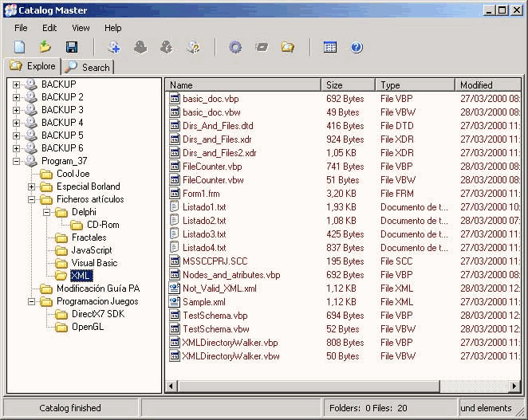Click the horizontal scrollbar left arrow
528x420 pixels.
[x=171, y=386]
